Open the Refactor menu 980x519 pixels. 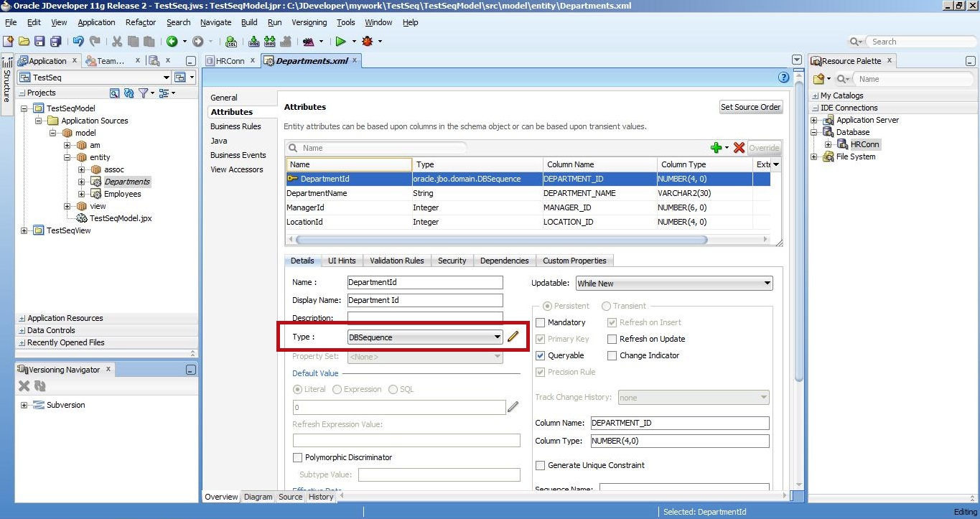click(x=141, y=22)
